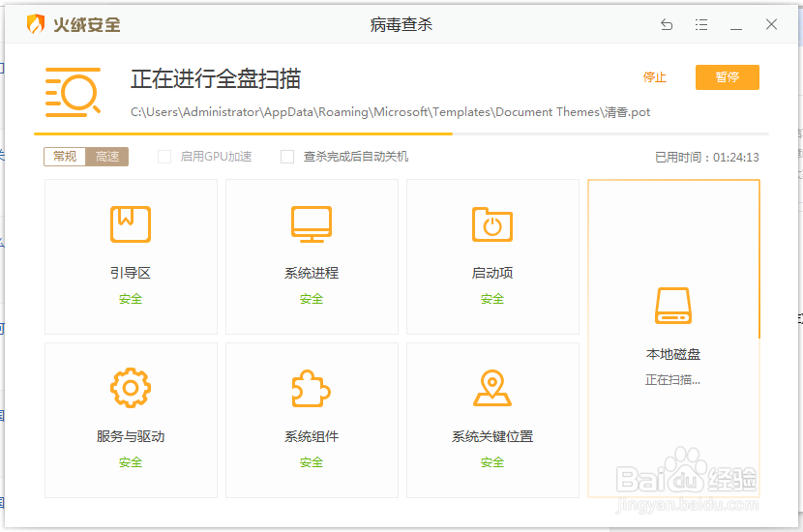Click the 本地磁盘 disk drive icon
803x532 pixels.
pos(673,306)
